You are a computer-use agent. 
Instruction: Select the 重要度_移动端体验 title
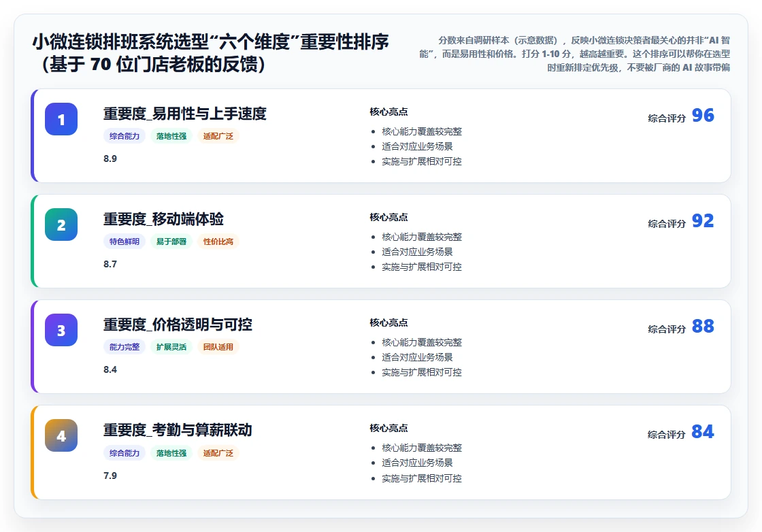163,219
